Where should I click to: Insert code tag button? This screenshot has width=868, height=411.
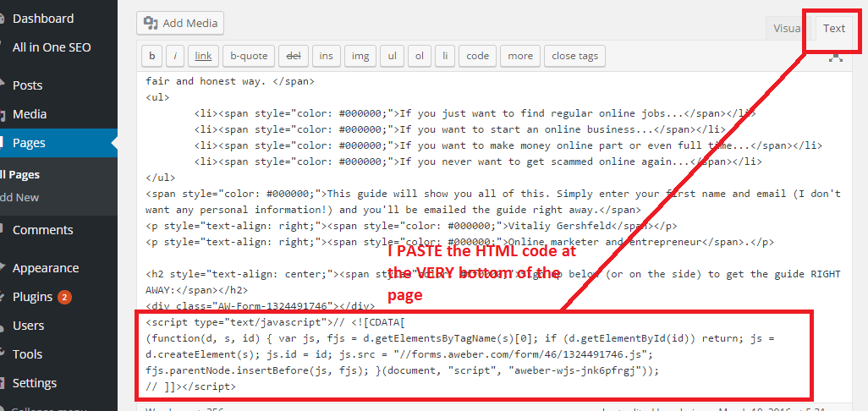click(x=477, y=56)
